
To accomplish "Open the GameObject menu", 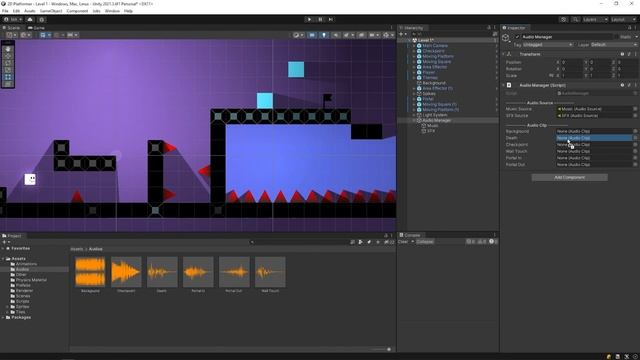I will (x=51, y=11).
